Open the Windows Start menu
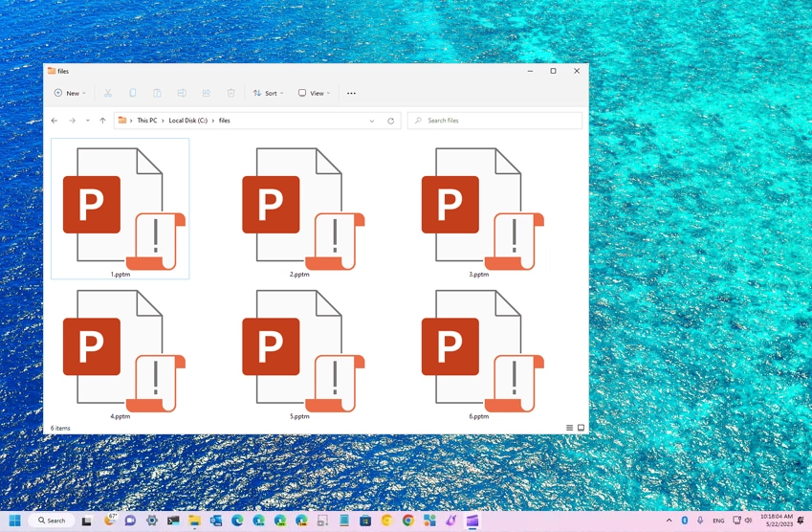This screenshot has height=532, width=812. [14, 521]
